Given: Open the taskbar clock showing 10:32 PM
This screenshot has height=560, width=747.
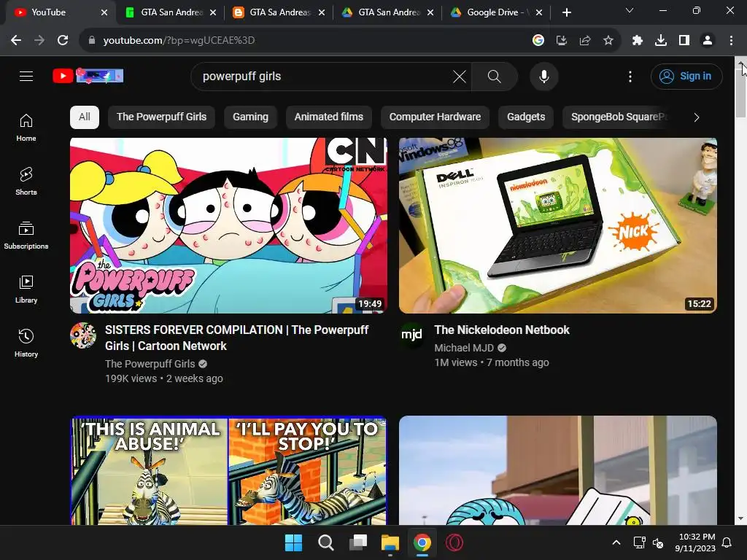Looking at the screenshot, I should pos(695,542).
